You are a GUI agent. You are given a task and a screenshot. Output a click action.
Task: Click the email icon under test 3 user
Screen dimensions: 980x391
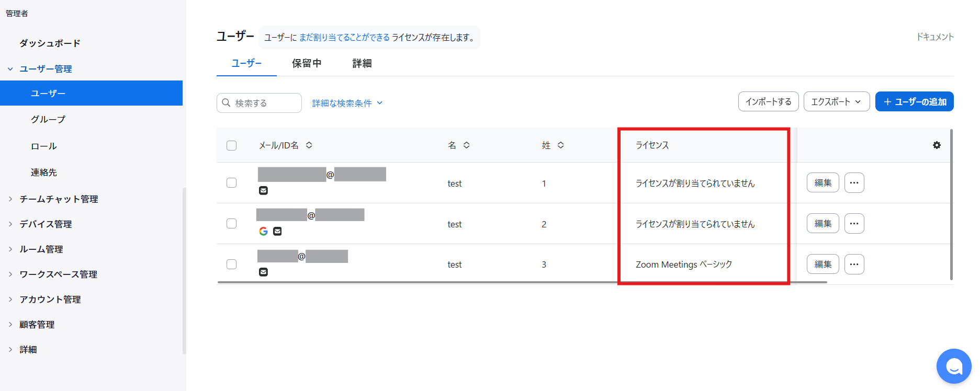(x=263, y=272)
